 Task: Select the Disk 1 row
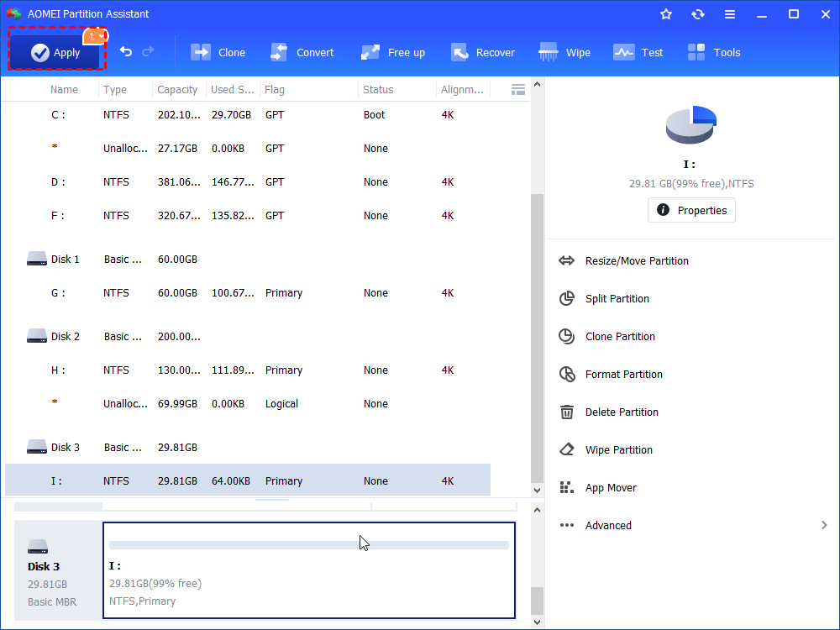248,260
